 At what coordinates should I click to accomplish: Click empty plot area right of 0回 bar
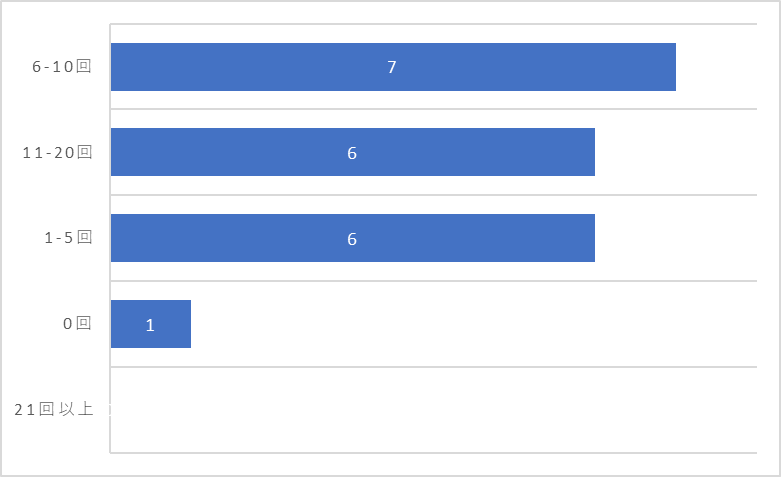click(x=473, y=324)
